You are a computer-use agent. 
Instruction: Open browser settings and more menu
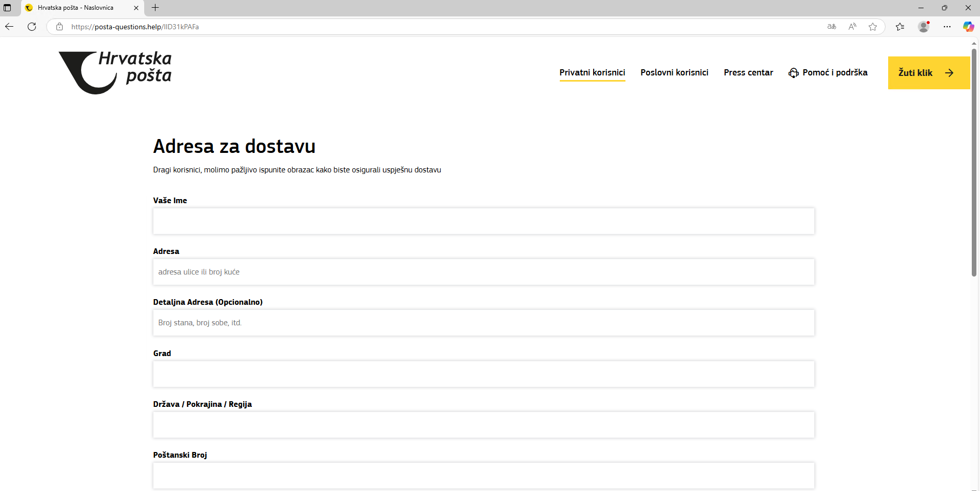click(x=947, y=27)
